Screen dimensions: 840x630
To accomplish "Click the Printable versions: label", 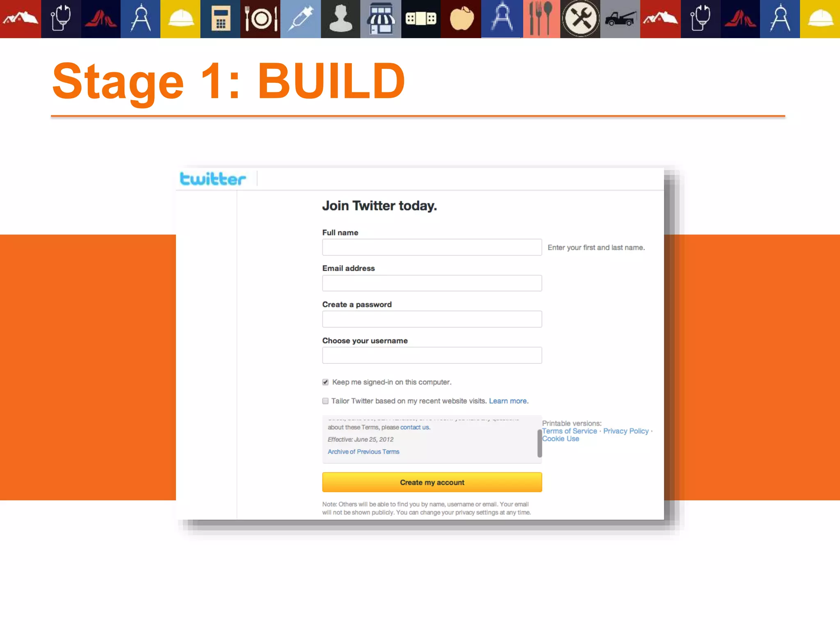I will pos(572,423).
